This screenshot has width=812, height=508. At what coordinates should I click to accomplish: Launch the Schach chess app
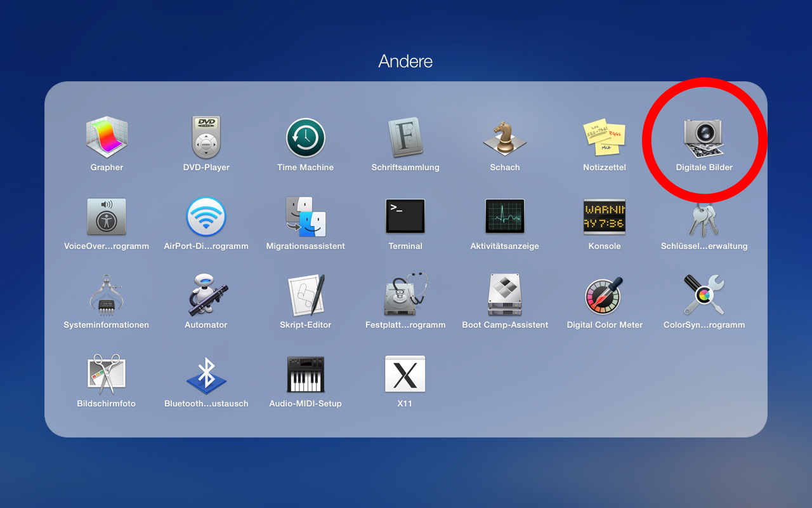[x=504, y=138]
